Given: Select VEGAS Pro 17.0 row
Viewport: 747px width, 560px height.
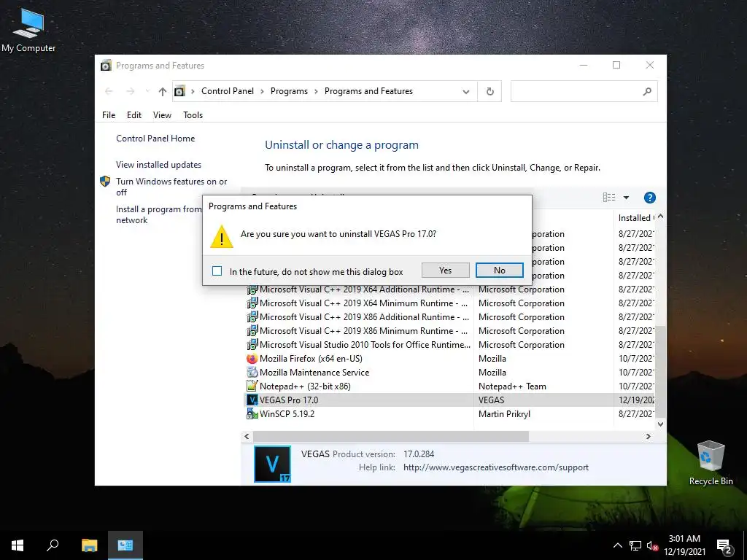Looking at the screenshot, I should click(x=450, y=400).
